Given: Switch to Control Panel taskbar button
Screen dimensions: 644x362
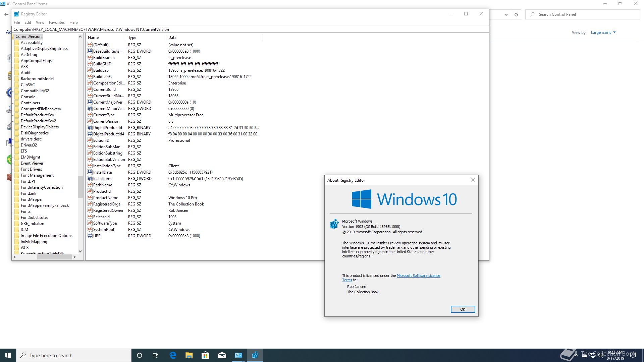Looking at the screenshot, I should click(238, 355).
